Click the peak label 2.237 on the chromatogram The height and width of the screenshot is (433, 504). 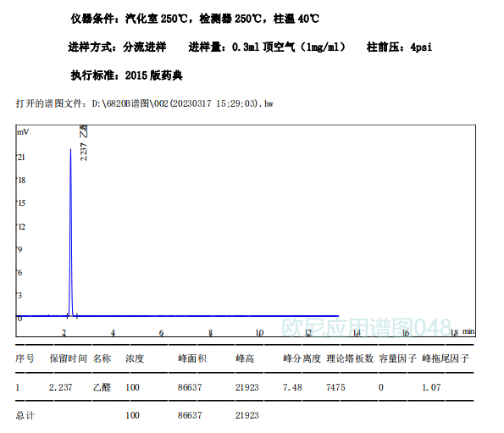point(84,152)
